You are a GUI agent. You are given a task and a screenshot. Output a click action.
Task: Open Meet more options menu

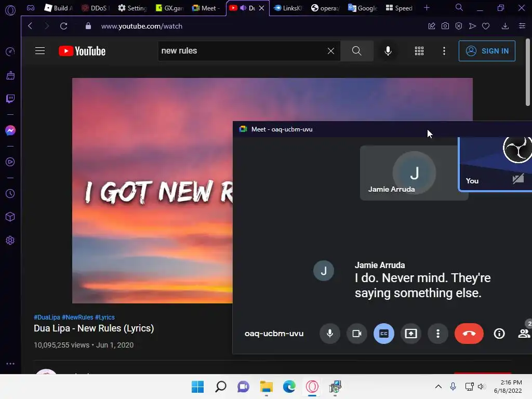click(438, 334)
